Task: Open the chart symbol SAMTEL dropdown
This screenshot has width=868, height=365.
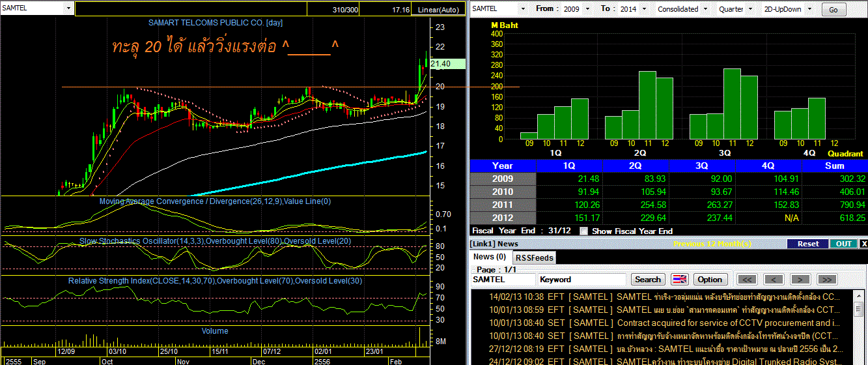Action: pos(69,8)
